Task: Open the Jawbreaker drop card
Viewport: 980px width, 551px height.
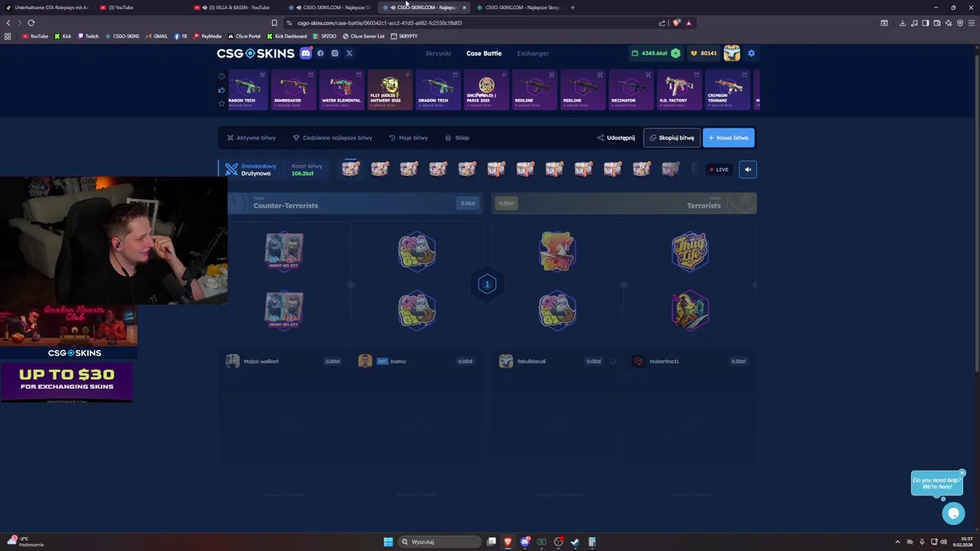Action: (293, 90)
